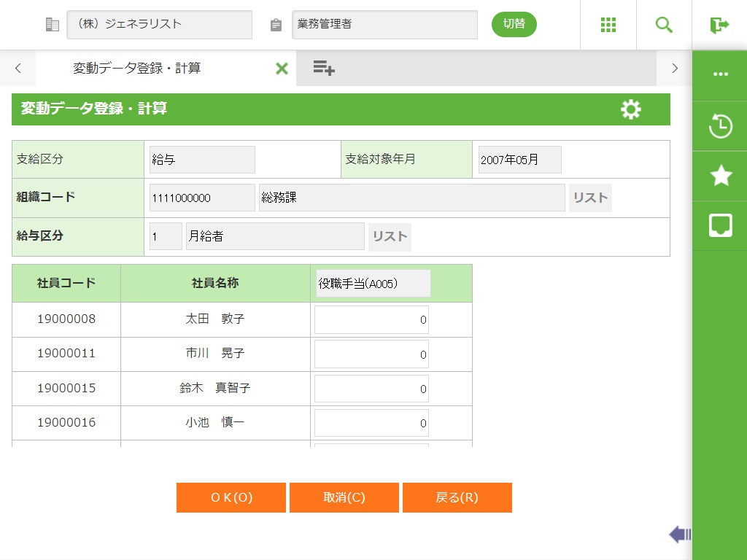Open favorites star icon in sidebar

click(x=720, y=176)
